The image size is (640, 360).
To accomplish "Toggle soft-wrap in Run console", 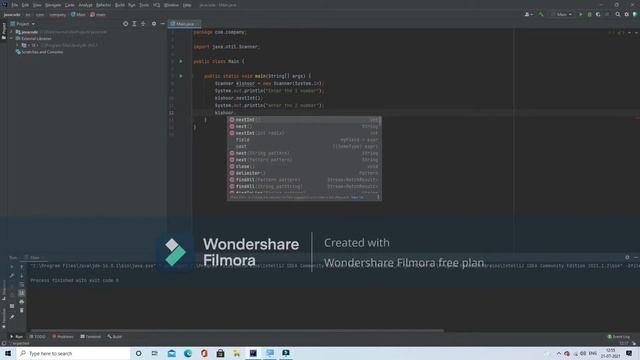I will 22,284.
